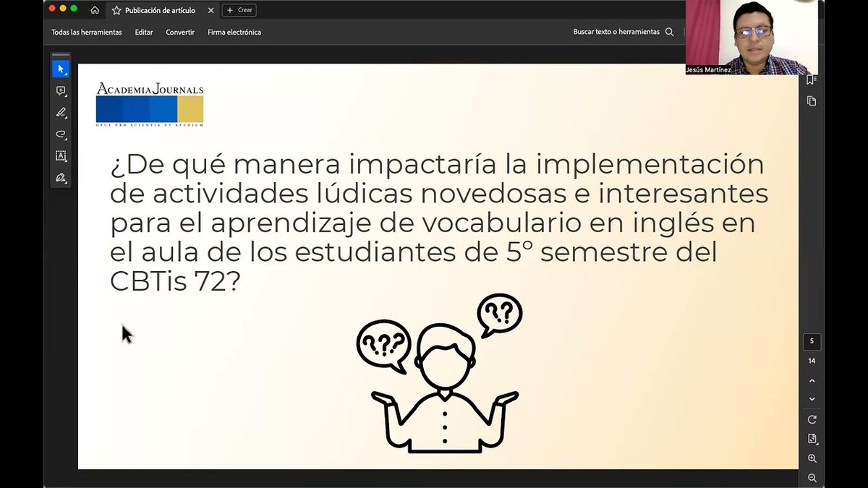Go to previous page arrow
This screenshot has width=868, height=488.
[812, 381]
